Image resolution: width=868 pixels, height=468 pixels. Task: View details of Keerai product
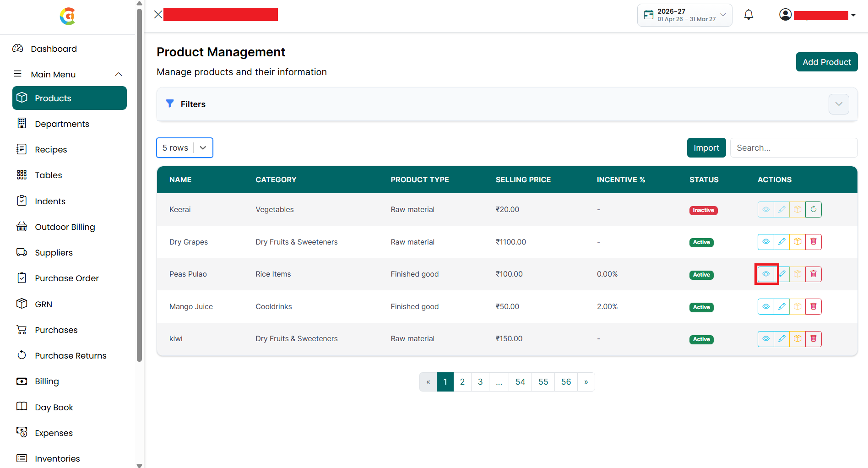coord(765,210)
